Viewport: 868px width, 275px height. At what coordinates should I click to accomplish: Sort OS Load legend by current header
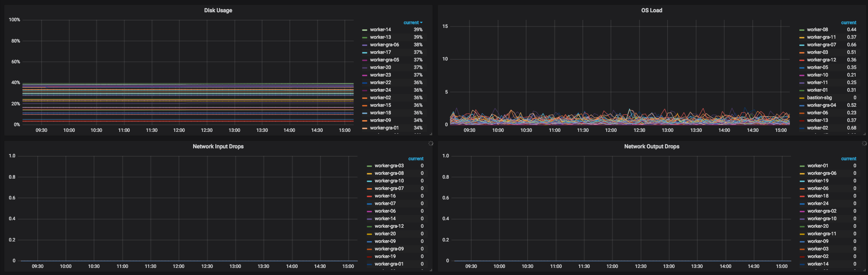[848, 23]
